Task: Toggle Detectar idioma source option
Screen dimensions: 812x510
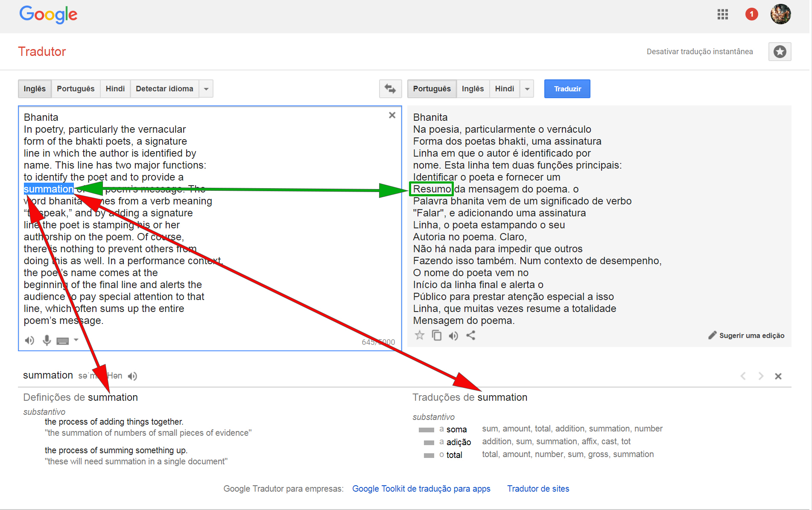Action: pos(164,89)
